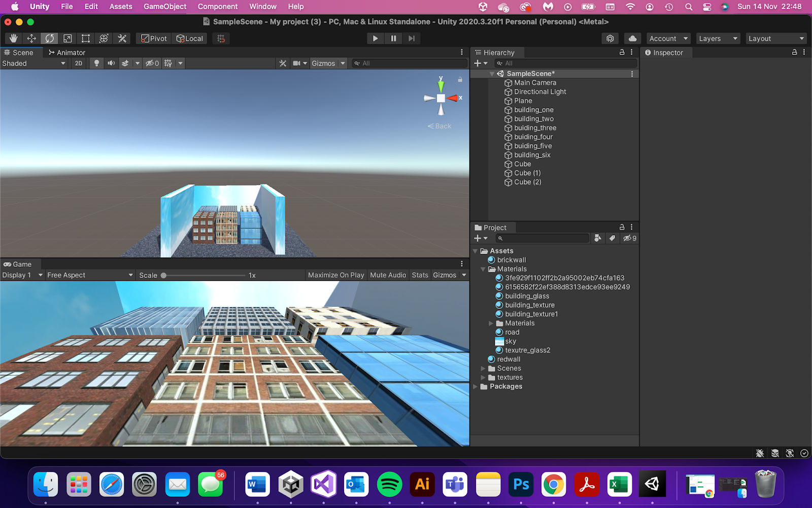Click the Scene view search field
This screenshot has width=812, height=508.
[410, 63]
